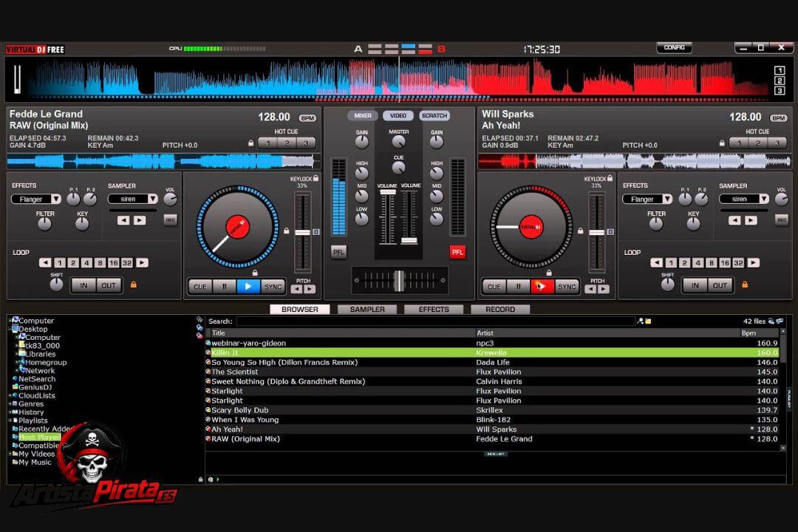Switch to the SCRATCH panel
The height and width of the screenshot is (532, 798).
(434, 115)
